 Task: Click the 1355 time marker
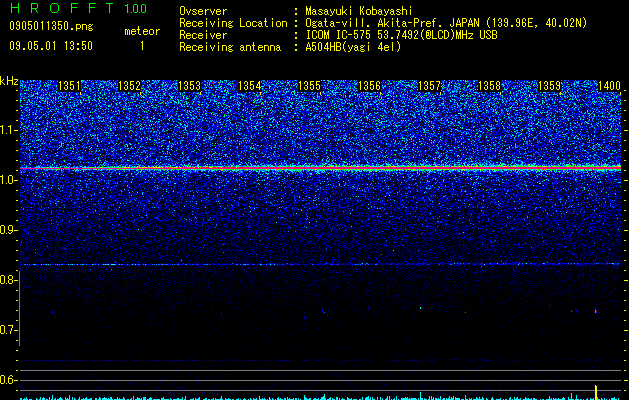(x=310, y=86)
